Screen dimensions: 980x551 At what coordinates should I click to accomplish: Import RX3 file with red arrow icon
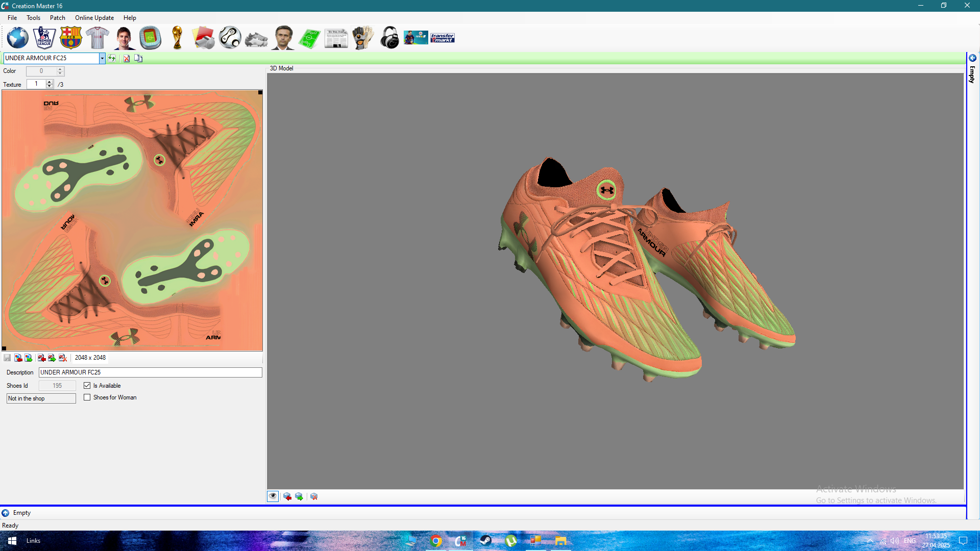pyautogui.click(x=41, y=358)
